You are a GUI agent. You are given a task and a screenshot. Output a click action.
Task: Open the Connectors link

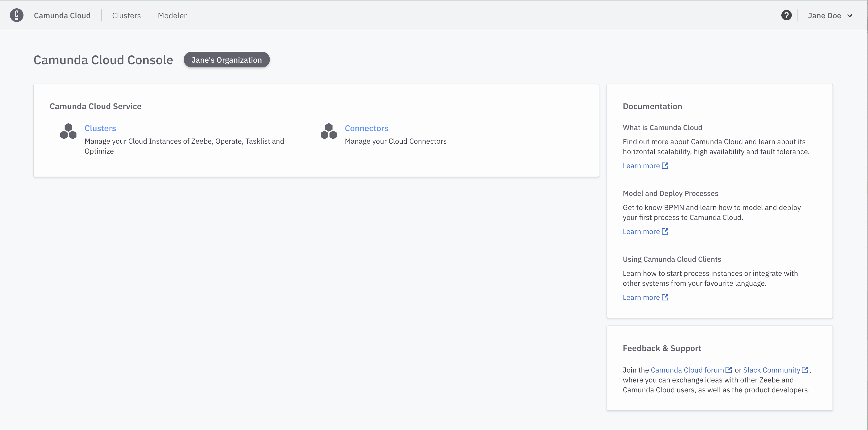click(x=366, y=128)
